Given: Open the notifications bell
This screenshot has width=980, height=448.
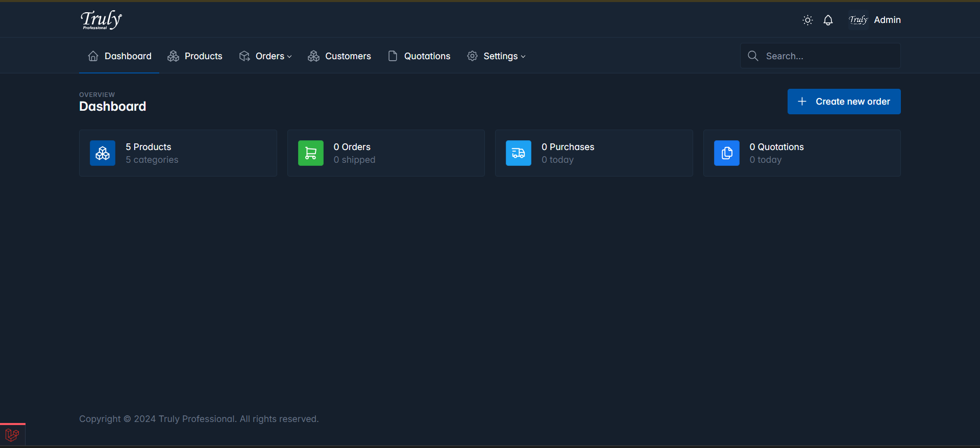Looking at the screenshot, I should point(828,20).
